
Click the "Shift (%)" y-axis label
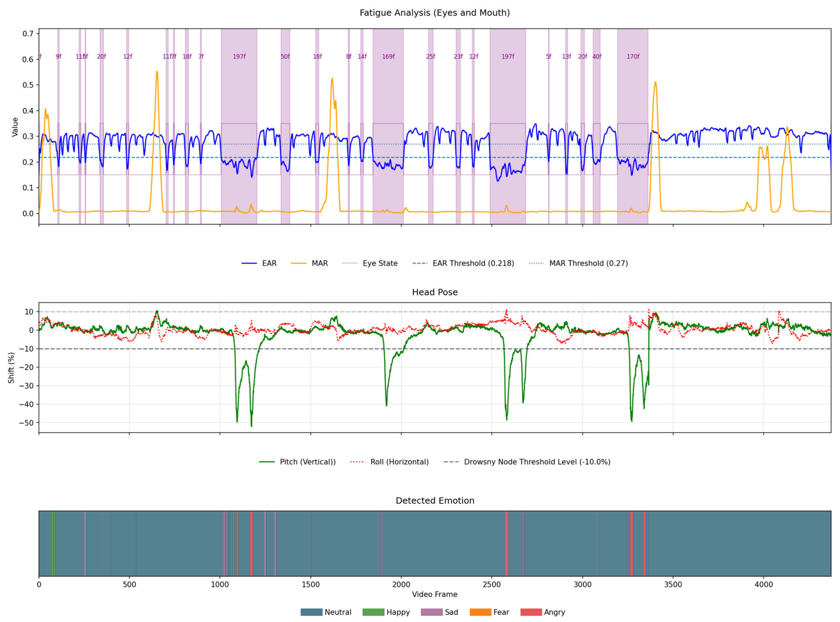11,368
